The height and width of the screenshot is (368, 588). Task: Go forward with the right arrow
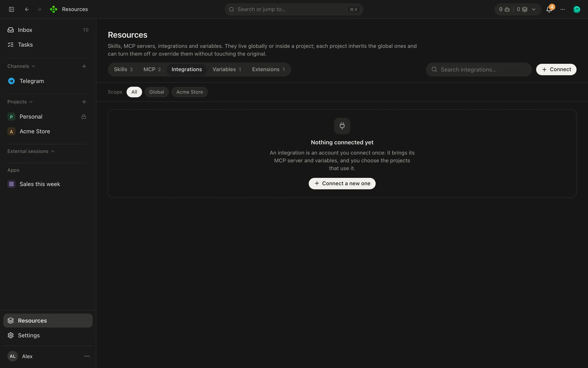[39, 9]
